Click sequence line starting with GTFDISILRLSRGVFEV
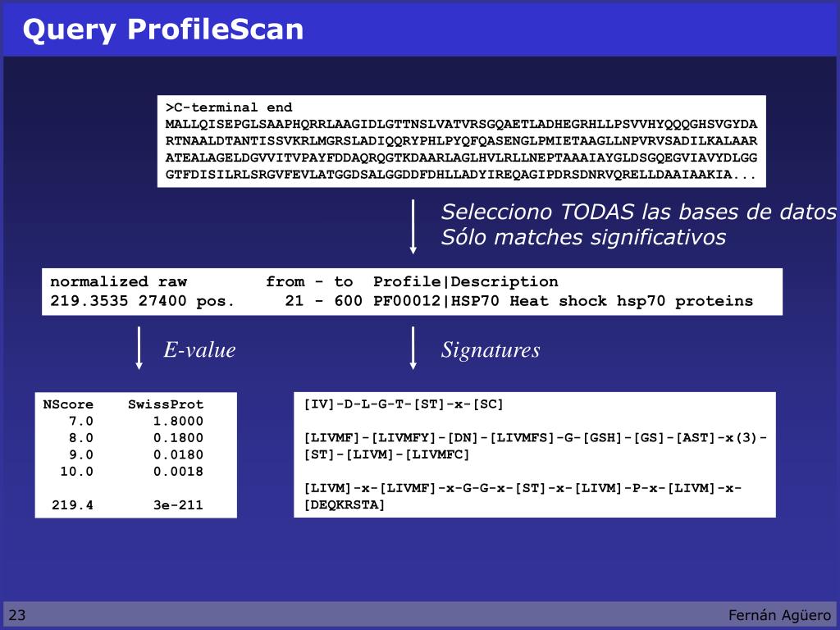 click(x=461, y=175)
